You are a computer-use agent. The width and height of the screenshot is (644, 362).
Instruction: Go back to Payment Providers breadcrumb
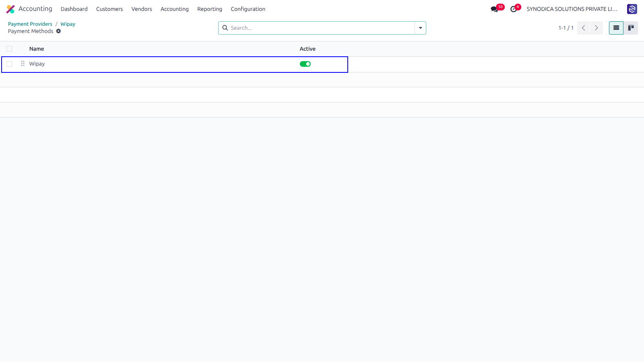point(30,24)
